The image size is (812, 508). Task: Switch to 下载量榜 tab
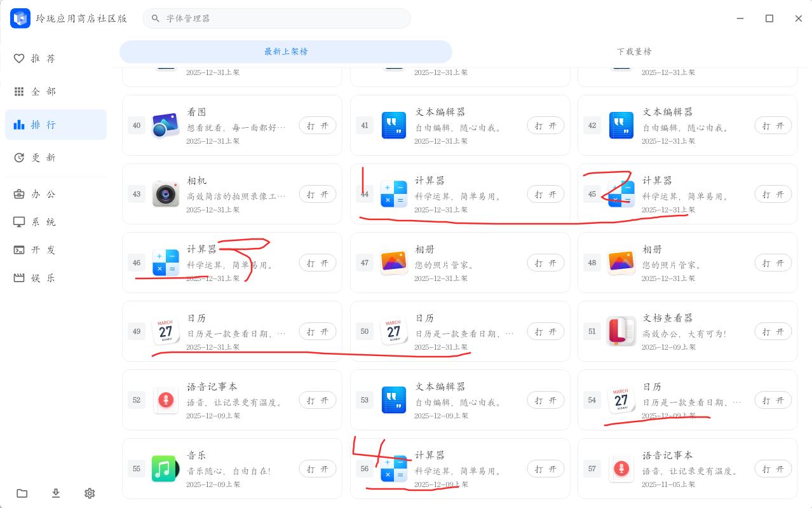point(634,51)
